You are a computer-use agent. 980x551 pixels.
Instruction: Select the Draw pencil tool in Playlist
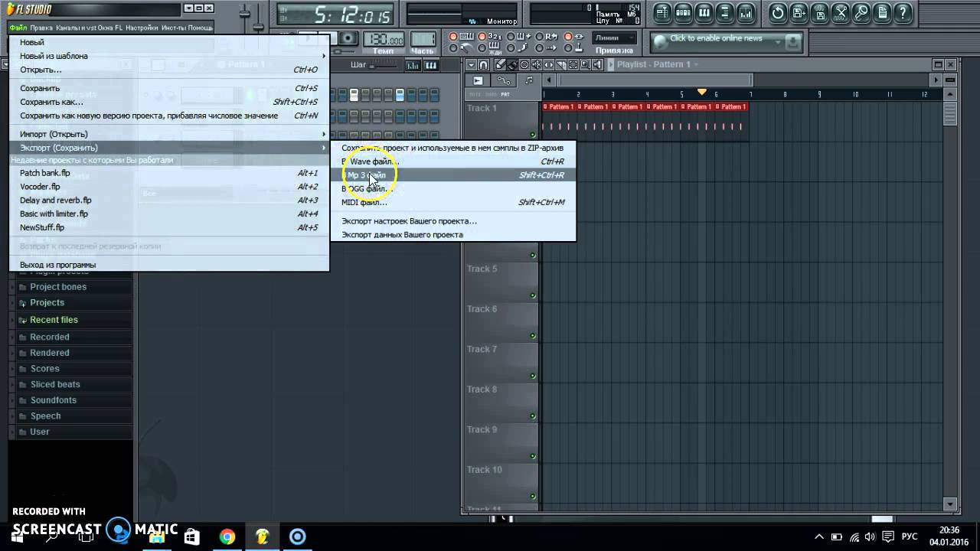pyautogui.click(x=501, y=64)
